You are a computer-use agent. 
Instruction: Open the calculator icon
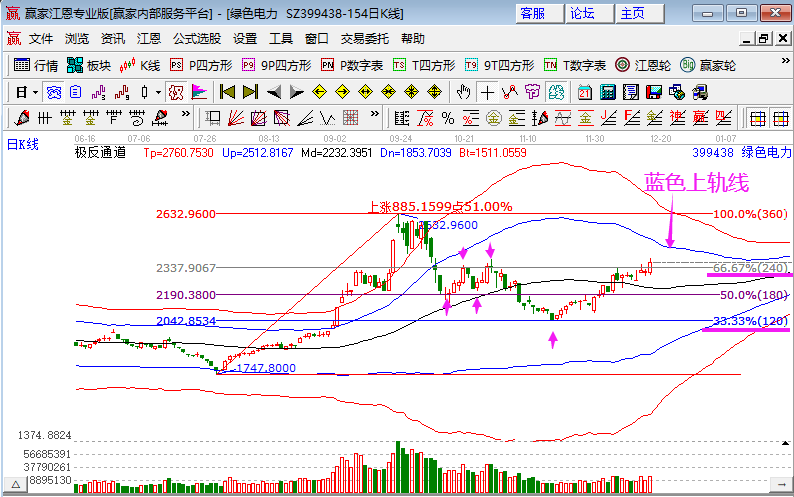tap(608, 92)
